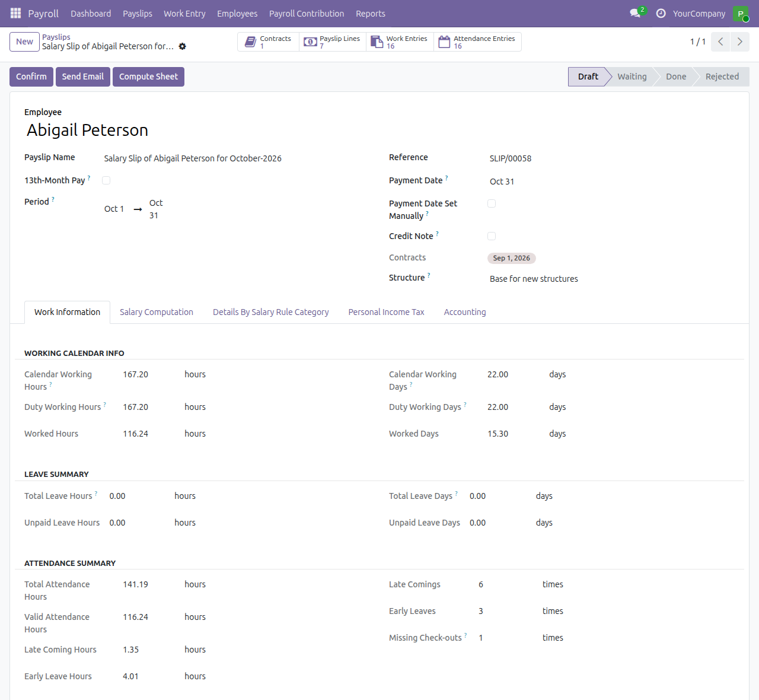Click the Missing Check-outs help mark
Viewport: 759px width, 700px height.
[465, 635]
